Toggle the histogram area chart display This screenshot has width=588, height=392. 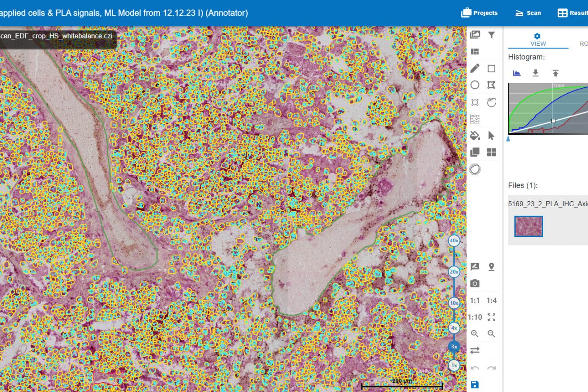coord(517,73)
